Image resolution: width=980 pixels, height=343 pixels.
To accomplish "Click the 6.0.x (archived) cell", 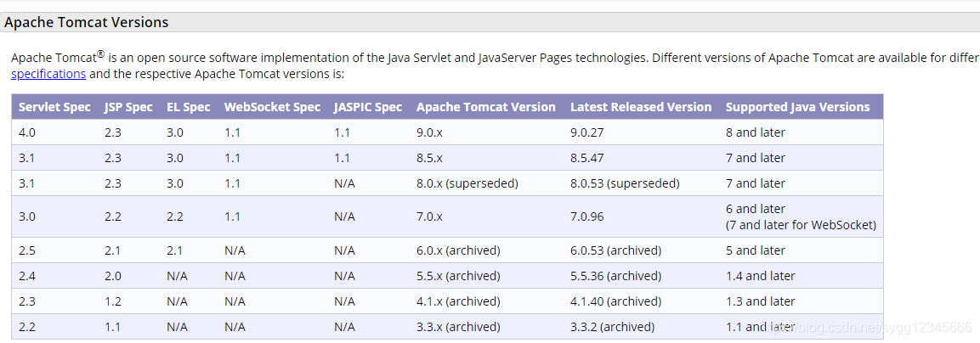I will 458,250.
